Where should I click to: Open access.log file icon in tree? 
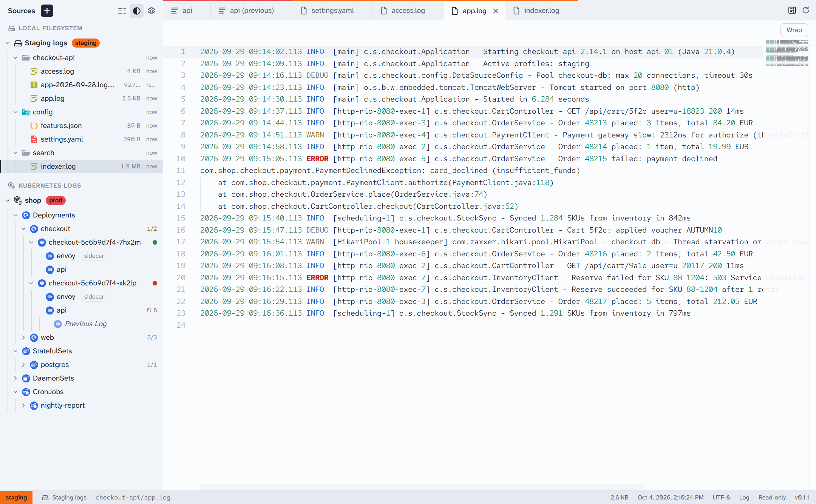[x=34, y=71]
